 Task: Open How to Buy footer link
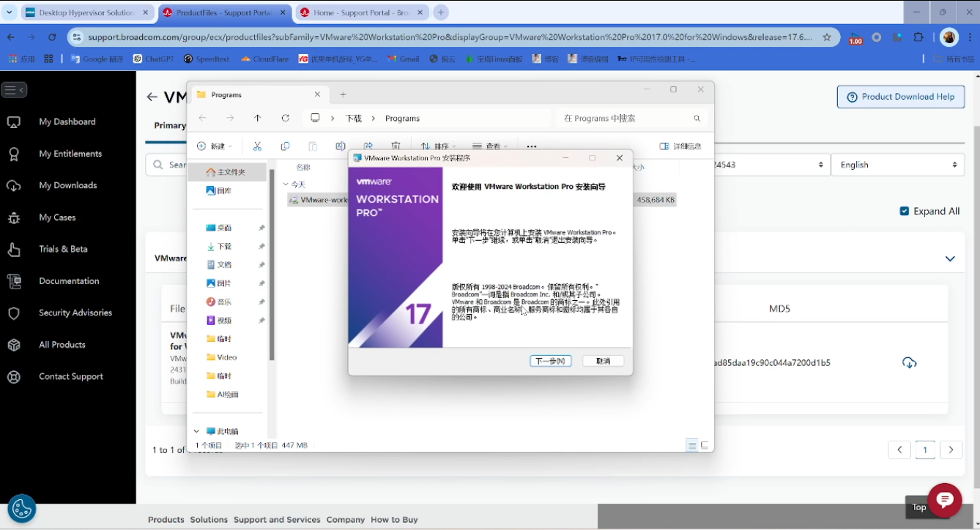(x=394, y=520)
